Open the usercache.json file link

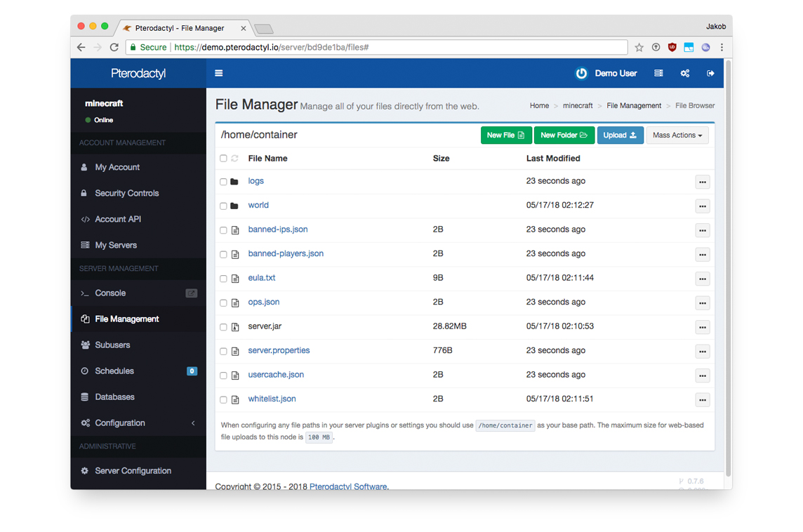click(x=276, y=375)
